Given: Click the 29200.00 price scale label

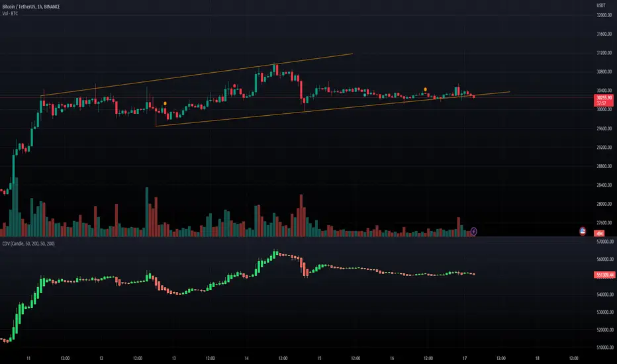Looking at the screenshot, I should tap(604, 148).
